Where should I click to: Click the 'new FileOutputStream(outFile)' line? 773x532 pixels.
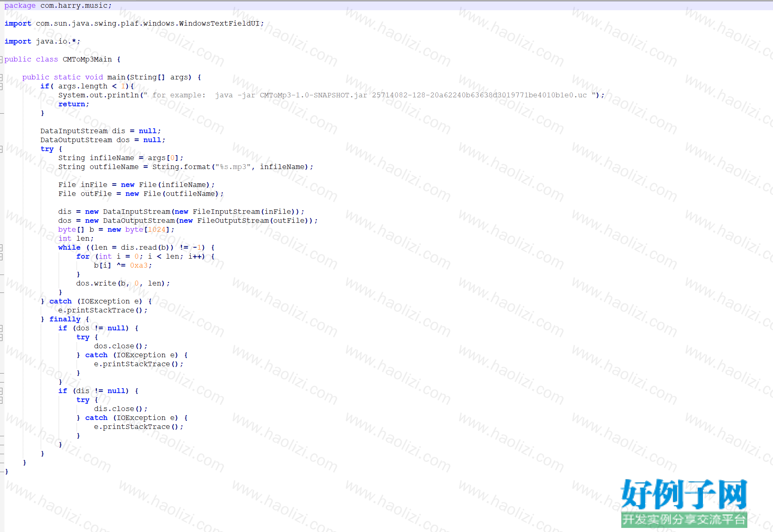[188, 221]
